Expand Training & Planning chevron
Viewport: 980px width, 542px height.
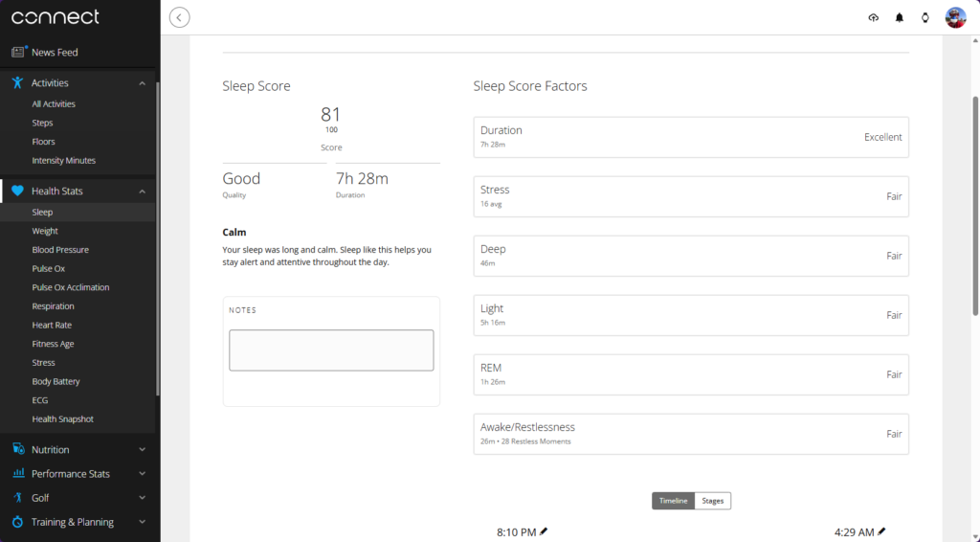click(x=143, y=522)
